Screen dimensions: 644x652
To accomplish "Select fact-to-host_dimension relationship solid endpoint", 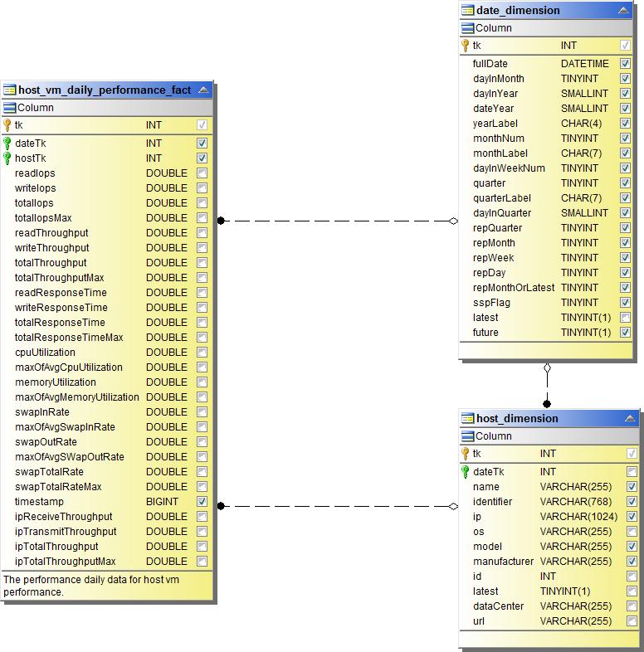I will (x=221, y=506).
